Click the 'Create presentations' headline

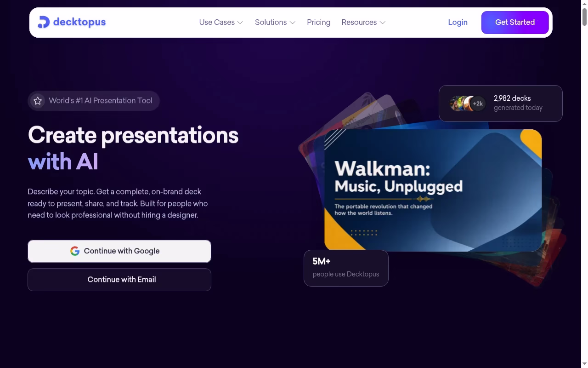(133, 135)
